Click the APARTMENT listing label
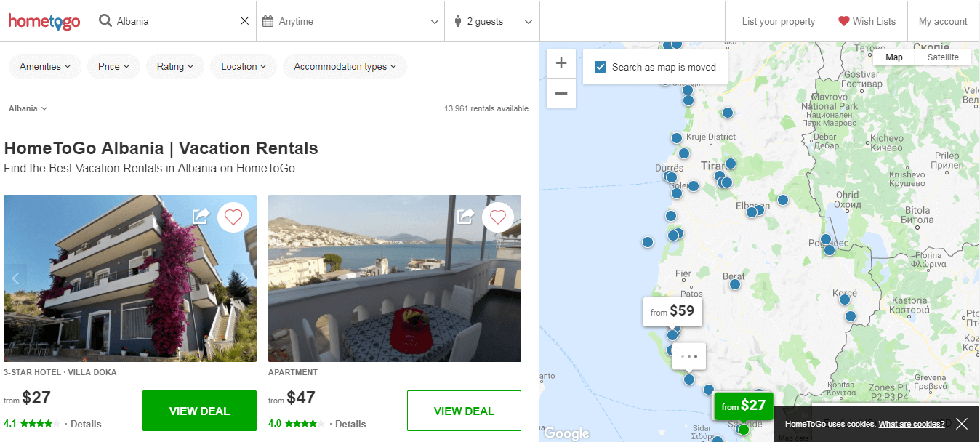The width and height of the screenshot is (980, 442). click(x=293, y=372)
